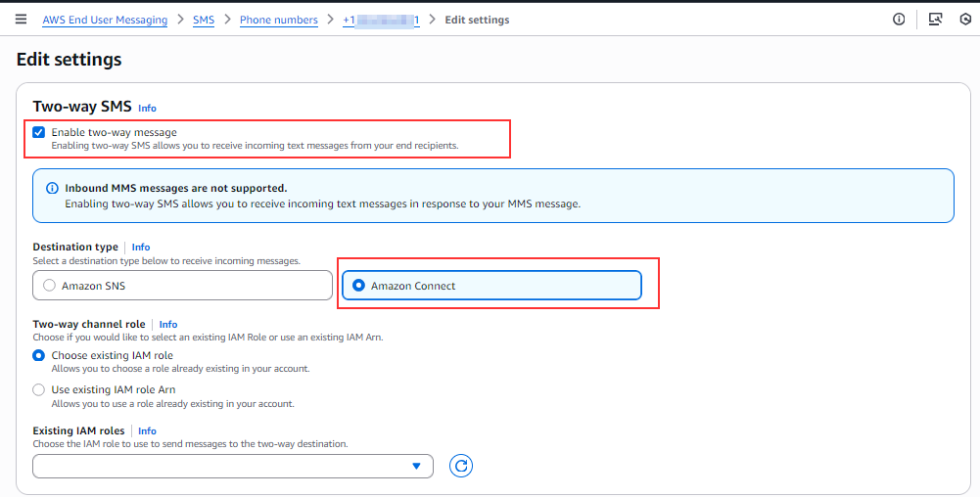980x497 pixels.
Task: Navigate to SMS breadcrumb link
Action: point(204,20)
